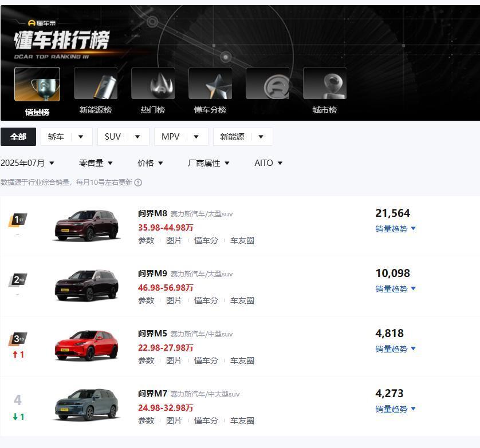Open 车友圈 for 问界M9
This screenshot has height=448, width=480.
point(242,300)
